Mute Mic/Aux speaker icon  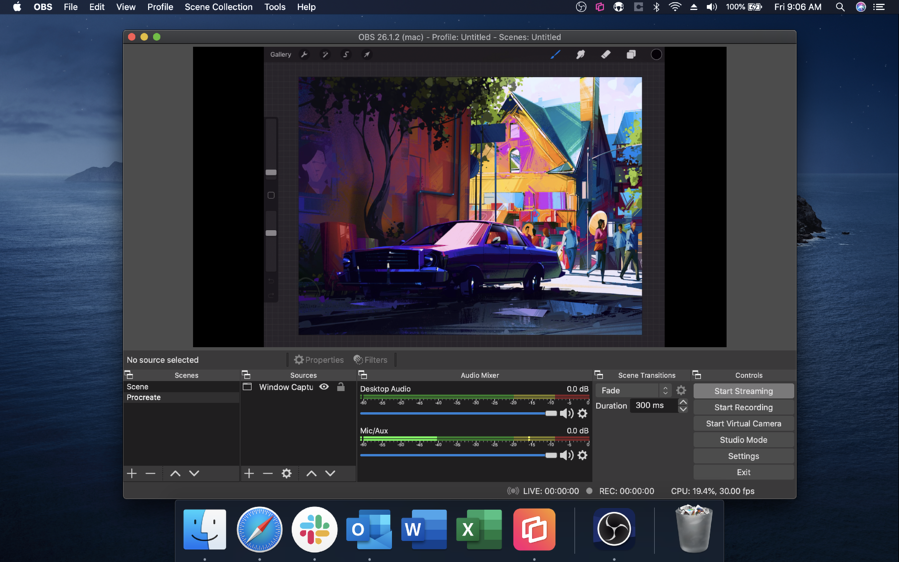tap(566, 455)
